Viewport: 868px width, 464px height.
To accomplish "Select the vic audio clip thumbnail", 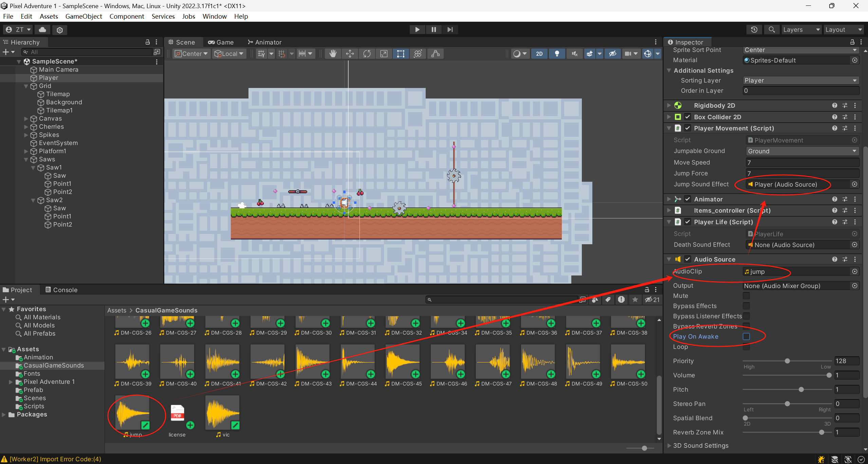I will pos(222,413).
